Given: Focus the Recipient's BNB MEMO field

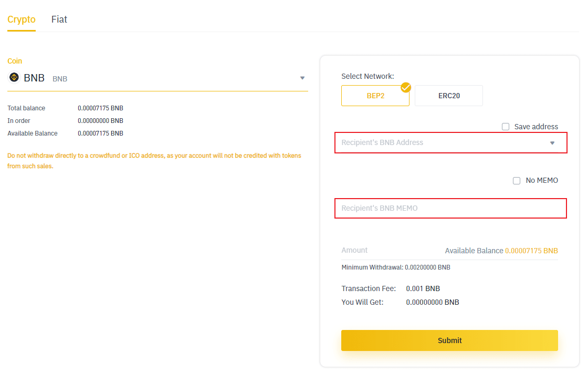Looking at the screenshot, I should point(450,209).
